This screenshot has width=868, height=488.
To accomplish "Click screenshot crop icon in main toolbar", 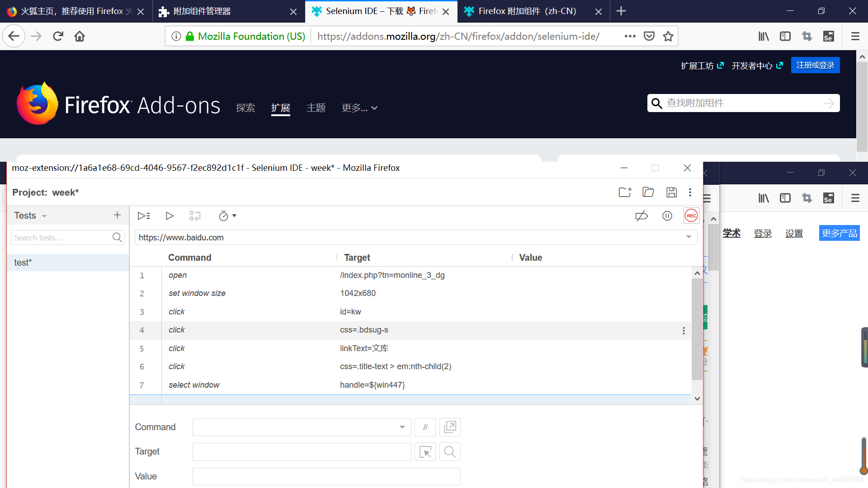I will tap(807, 36).
